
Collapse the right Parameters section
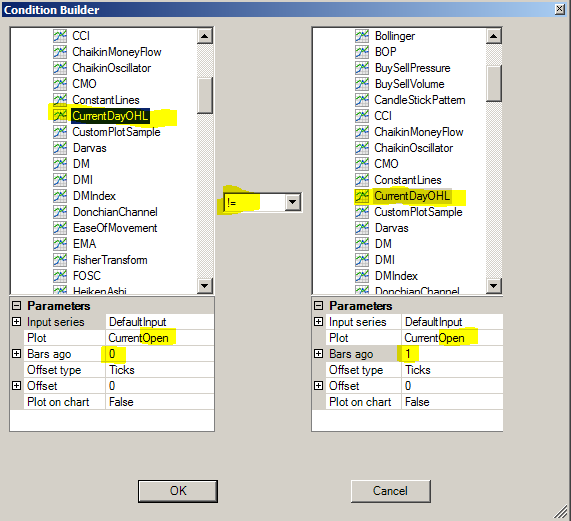click(x=318, y=305)
